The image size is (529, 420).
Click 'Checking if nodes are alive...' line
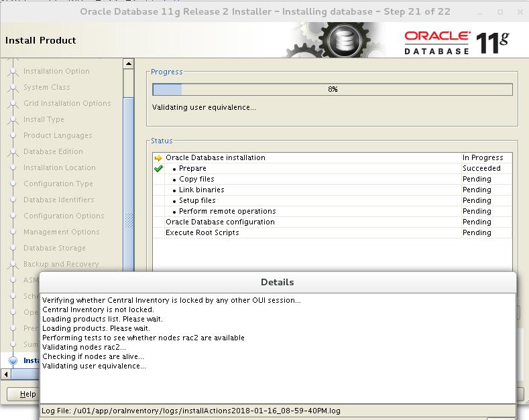click(x=93, y=356)
